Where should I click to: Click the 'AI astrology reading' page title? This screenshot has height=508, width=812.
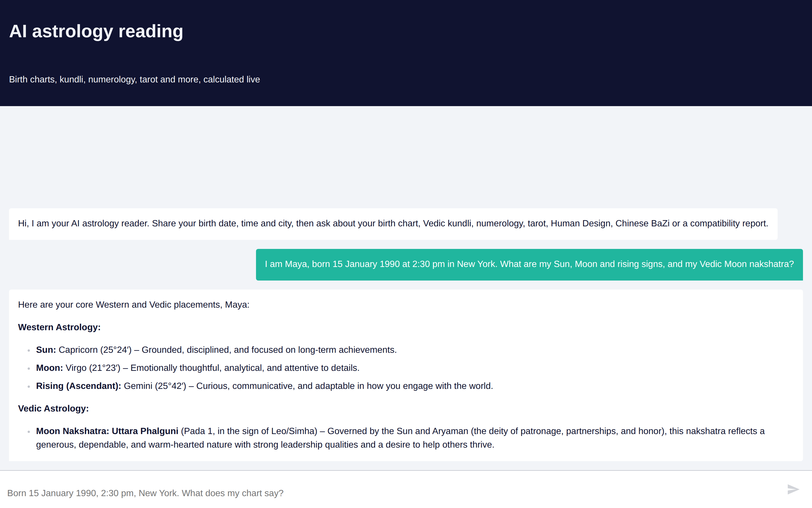pyautogui.click(x=96, y=31)
